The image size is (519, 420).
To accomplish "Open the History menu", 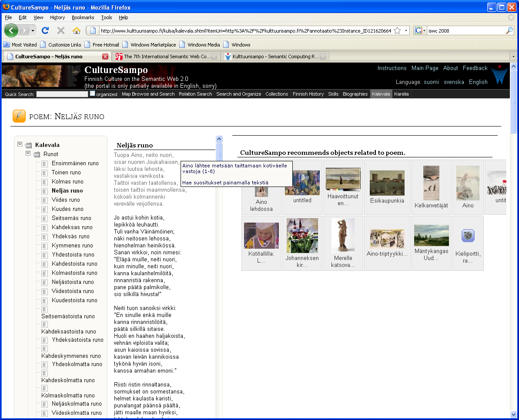I will 57,17.
